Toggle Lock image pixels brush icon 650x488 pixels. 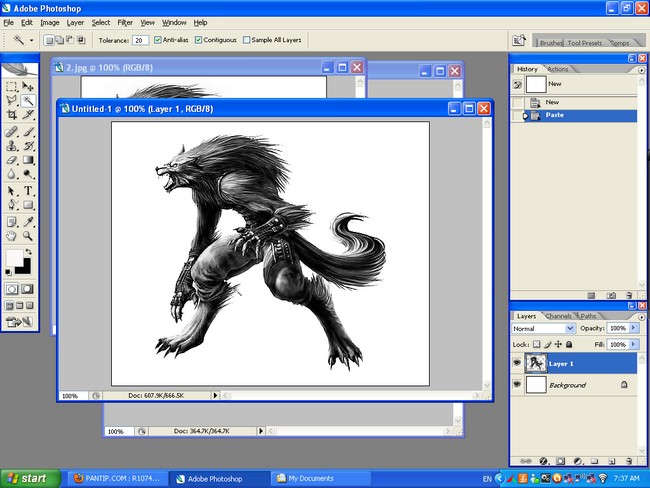point(548,344)
